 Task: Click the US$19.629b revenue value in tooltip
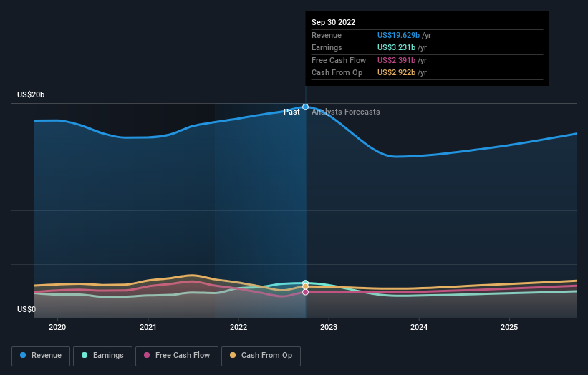398,35
